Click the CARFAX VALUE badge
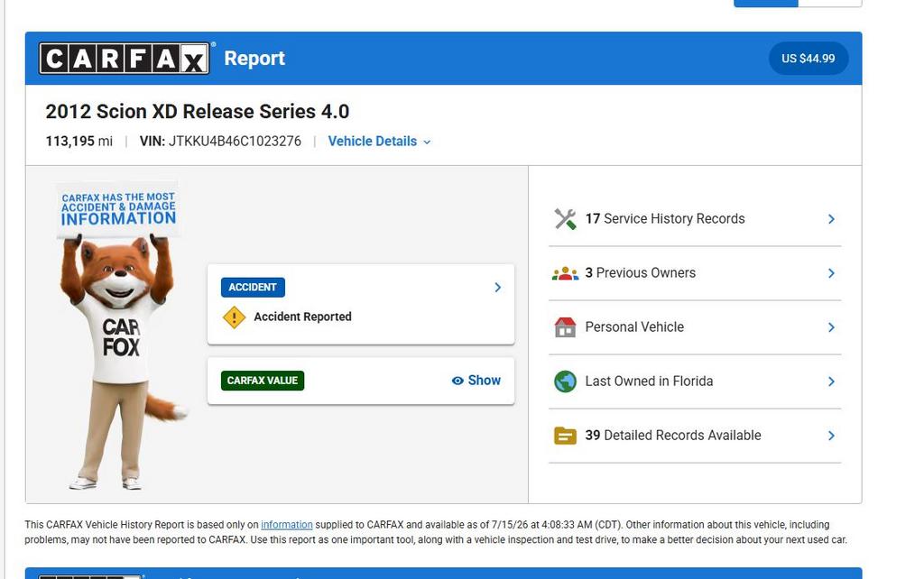 263,381
